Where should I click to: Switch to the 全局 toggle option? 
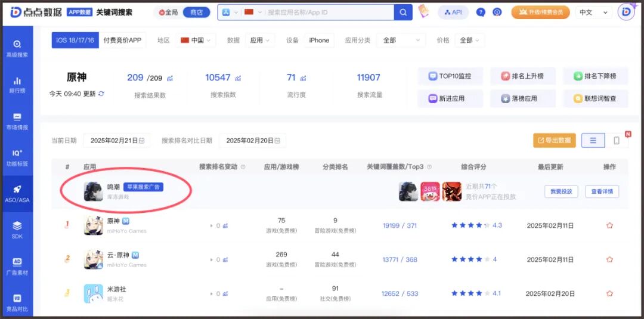168,13
